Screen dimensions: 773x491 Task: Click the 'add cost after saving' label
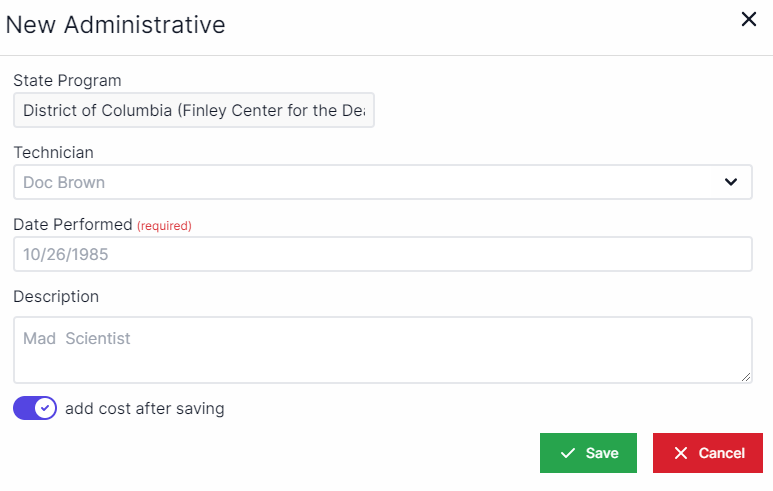144,408
